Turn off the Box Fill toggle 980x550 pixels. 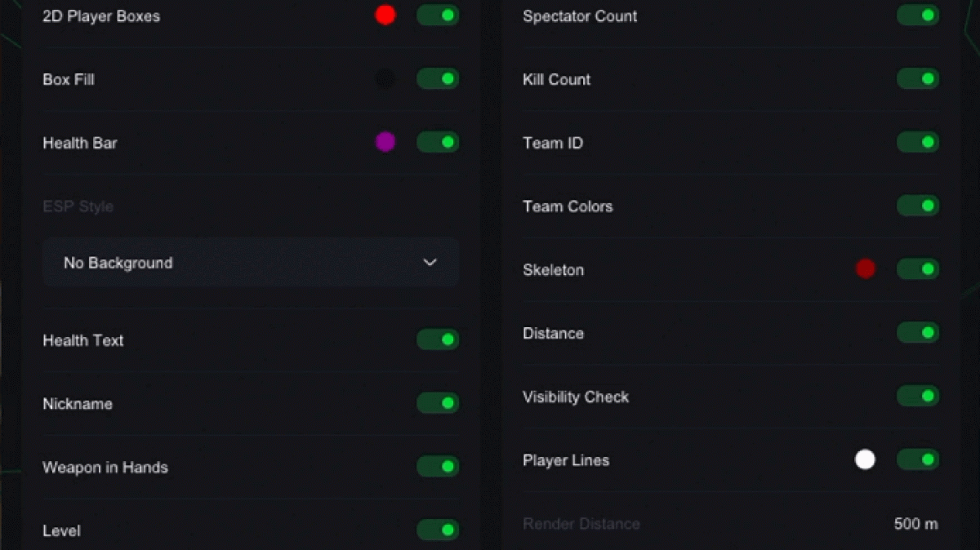point(438,79)
